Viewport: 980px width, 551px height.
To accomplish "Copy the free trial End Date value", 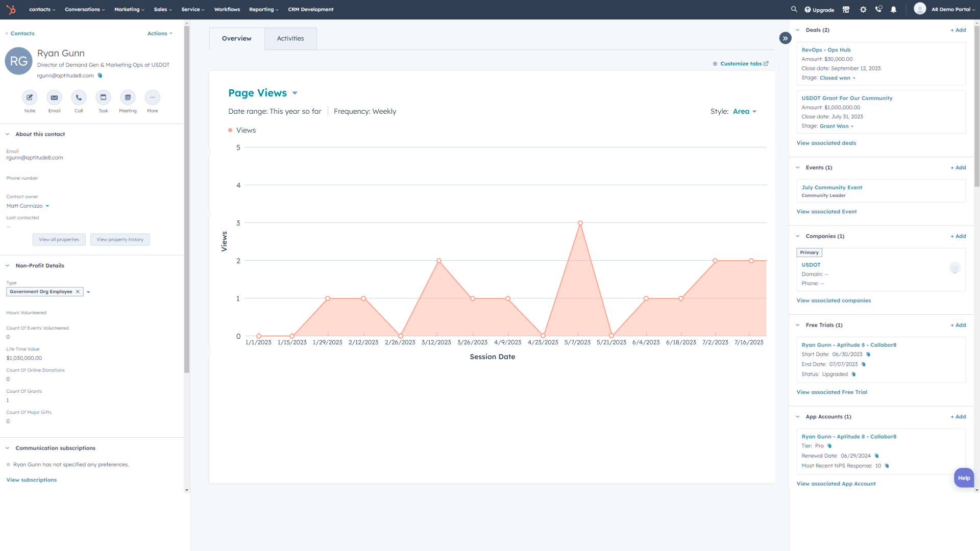I will [864, 364].
